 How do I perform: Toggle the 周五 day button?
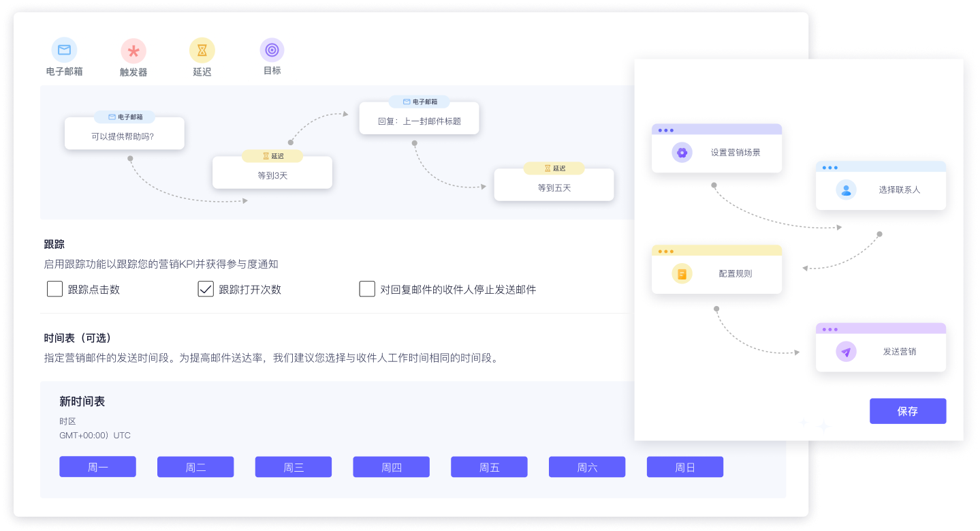coord(489,467)
